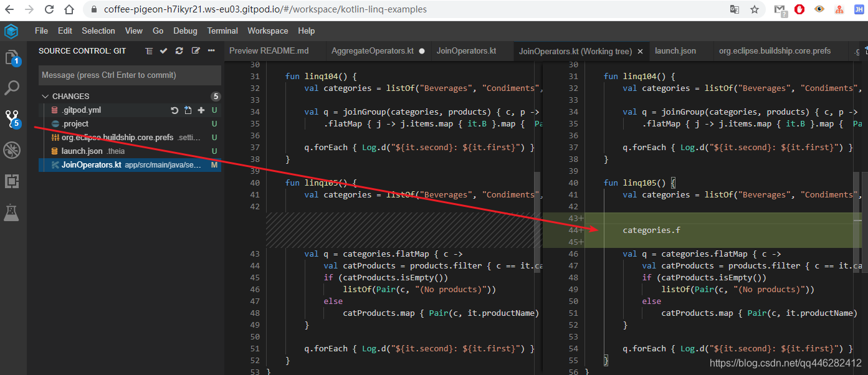Open file icon for .gitpod.yml
The height and width of the screenshot is (375, 868).
tap(188, 110)
